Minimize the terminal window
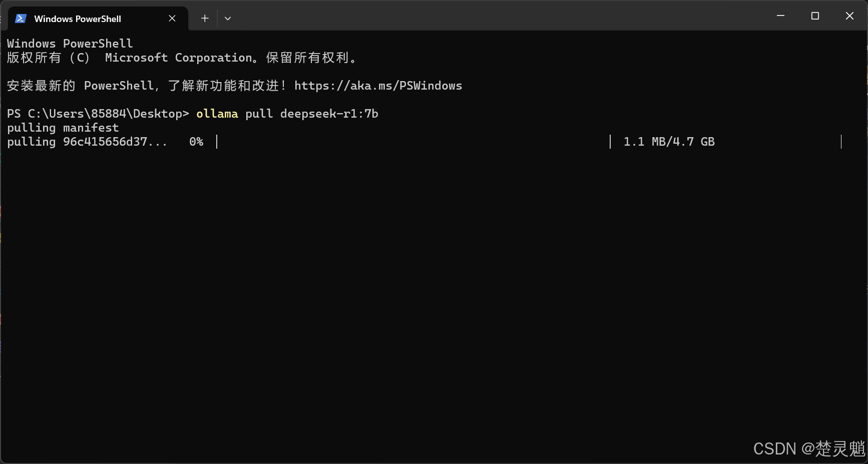The height and width of the screenshot is (464, 868). (780, 16)
